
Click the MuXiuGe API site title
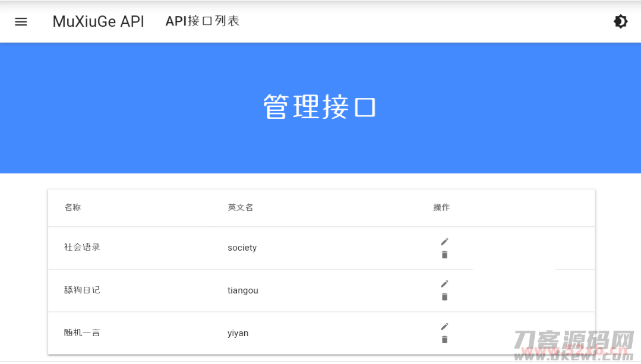98,21
